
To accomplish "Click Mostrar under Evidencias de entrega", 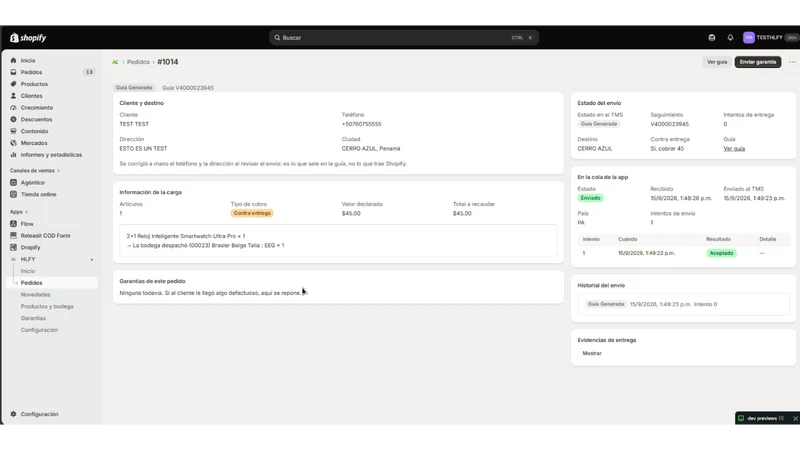I will click(592, 353).
